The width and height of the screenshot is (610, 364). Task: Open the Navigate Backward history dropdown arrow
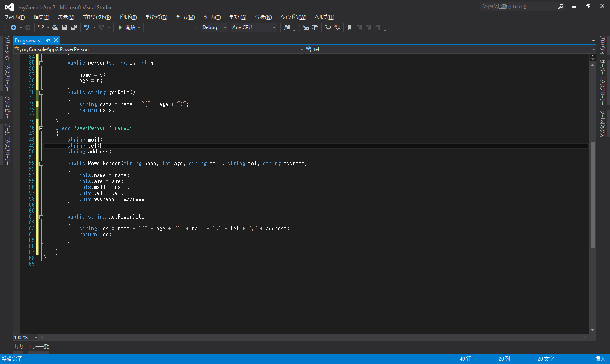point(21,28)
